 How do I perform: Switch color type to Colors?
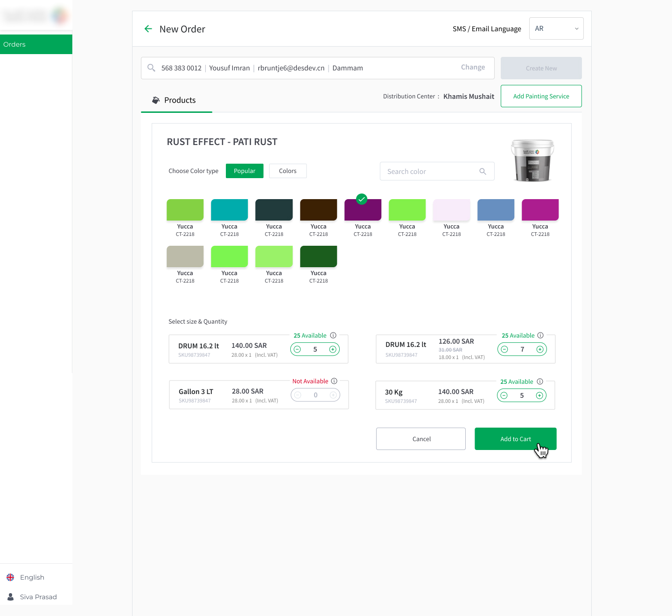(287, 171)
